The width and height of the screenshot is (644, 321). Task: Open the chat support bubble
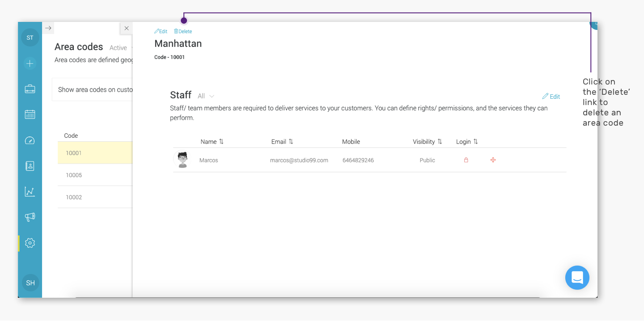(577, 278)
